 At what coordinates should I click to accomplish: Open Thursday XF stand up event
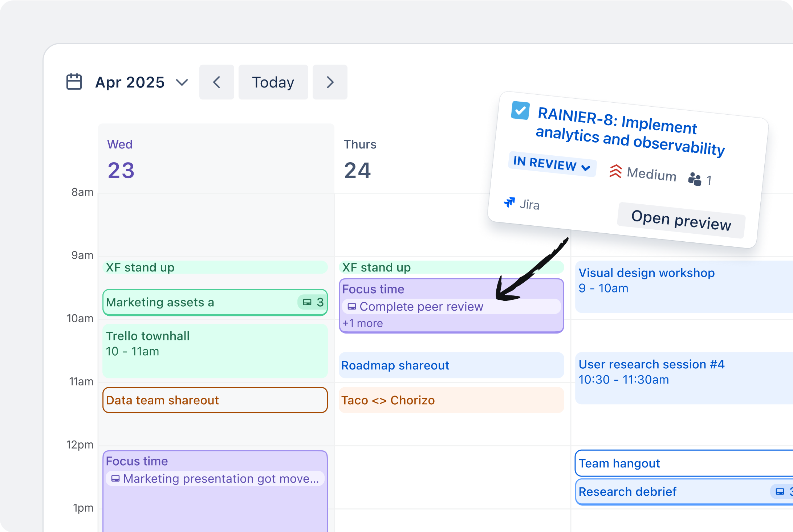coord(451,267)
